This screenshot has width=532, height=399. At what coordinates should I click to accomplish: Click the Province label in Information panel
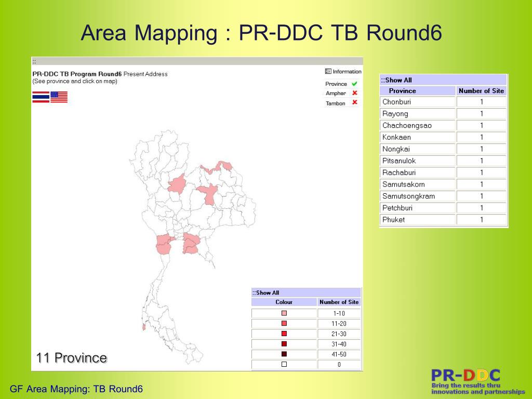coord(336,84)
